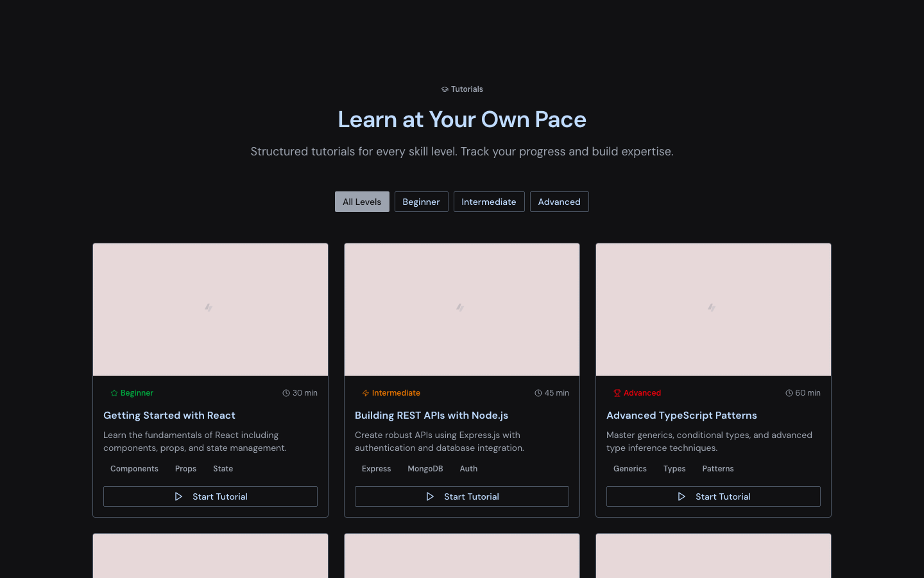
Task: Show only Intermediate tutorials
Action: 489,202
